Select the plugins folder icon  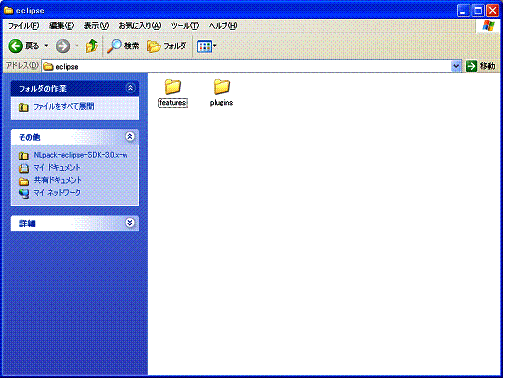[222, 87]
